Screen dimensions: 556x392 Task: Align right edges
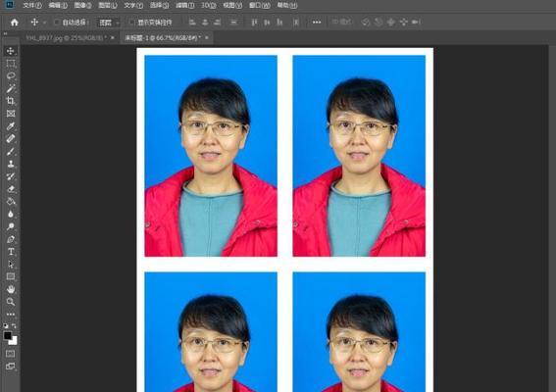pos(218,23)
